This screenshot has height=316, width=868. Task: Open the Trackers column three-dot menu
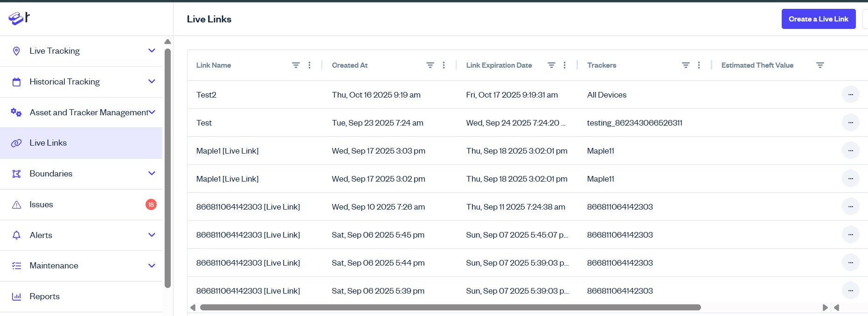point(699,65)
